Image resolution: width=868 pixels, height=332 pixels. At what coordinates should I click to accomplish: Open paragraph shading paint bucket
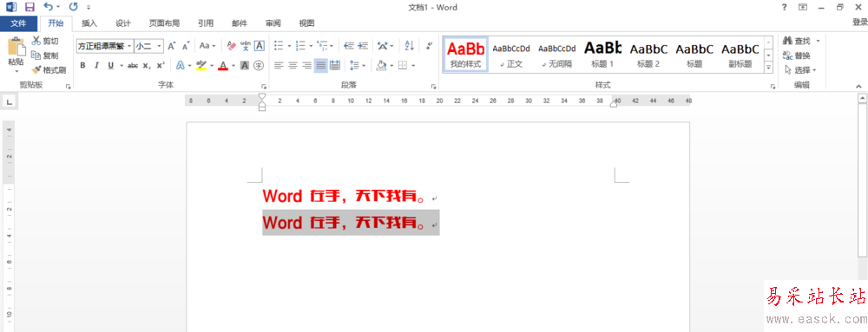click(x=381, y=66)
